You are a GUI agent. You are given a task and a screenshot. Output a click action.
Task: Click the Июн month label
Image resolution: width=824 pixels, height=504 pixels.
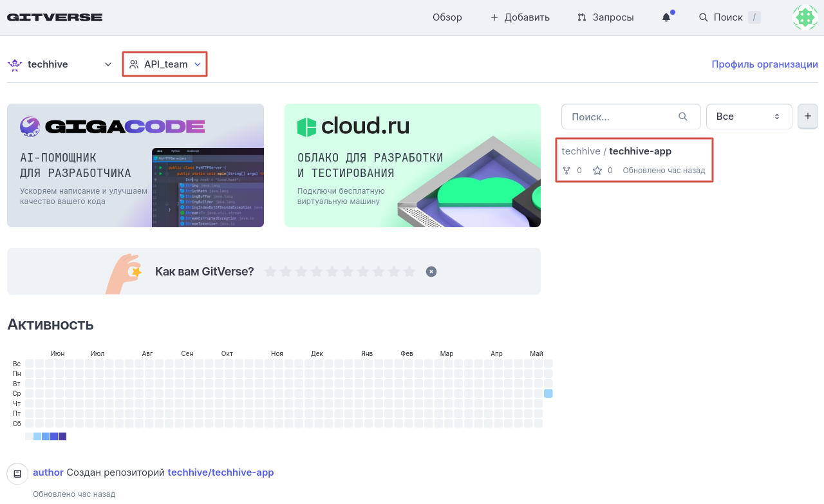(57, 353)
